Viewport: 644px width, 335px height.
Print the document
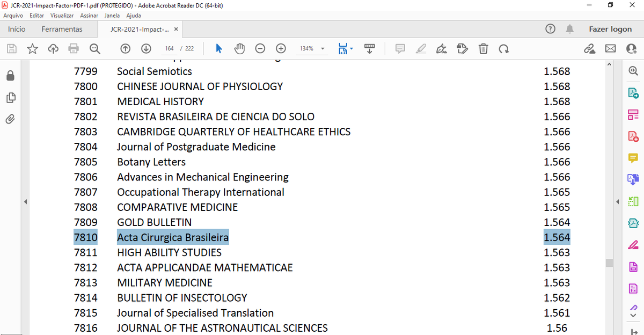(x=74, y=49)
